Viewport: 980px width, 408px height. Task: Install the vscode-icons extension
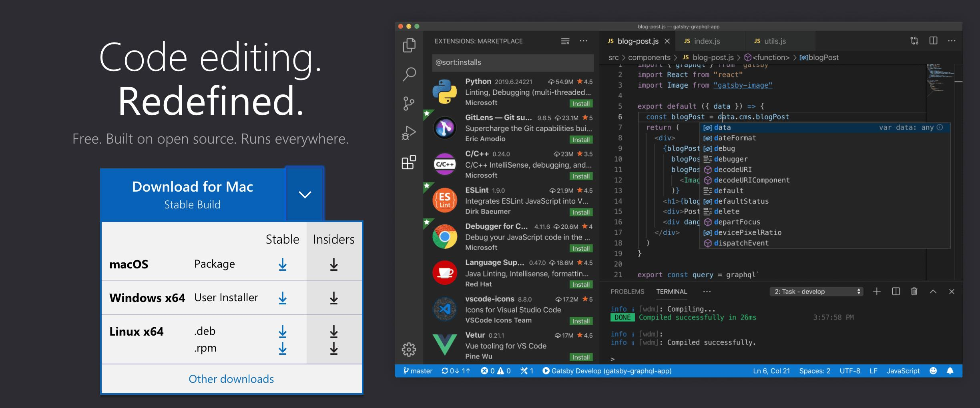[x=581, y=321]
